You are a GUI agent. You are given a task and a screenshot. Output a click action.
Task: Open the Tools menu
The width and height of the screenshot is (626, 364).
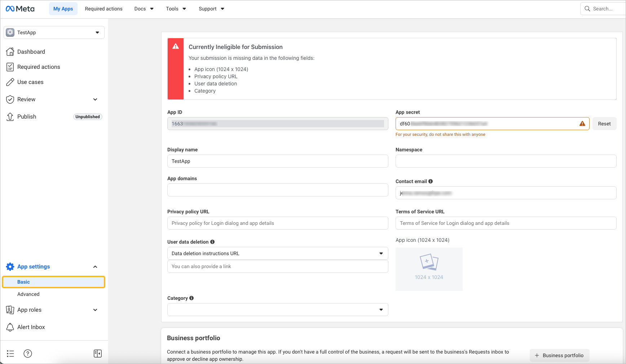pos(176,9)
